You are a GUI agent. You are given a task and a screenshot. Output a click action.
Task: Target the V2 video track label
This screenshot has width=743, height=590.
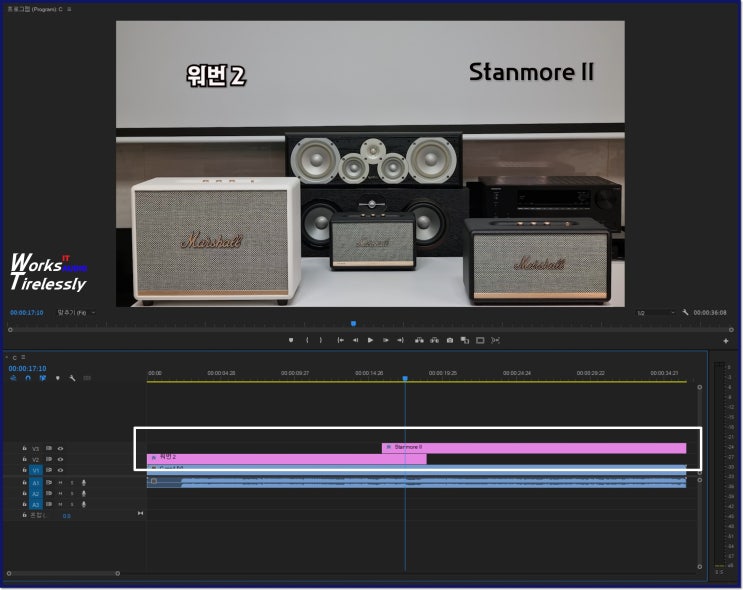click(x=36, y=460)
